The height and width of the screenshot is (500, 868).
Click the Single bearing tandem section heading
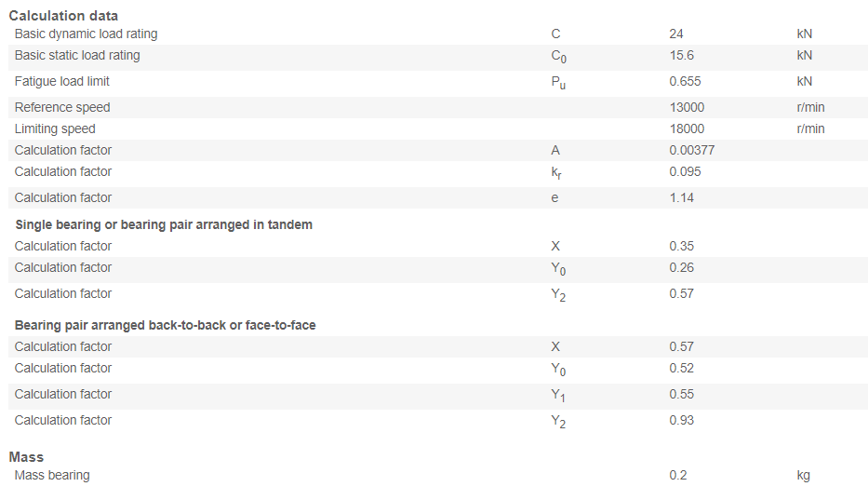click(x=164, y=224)
